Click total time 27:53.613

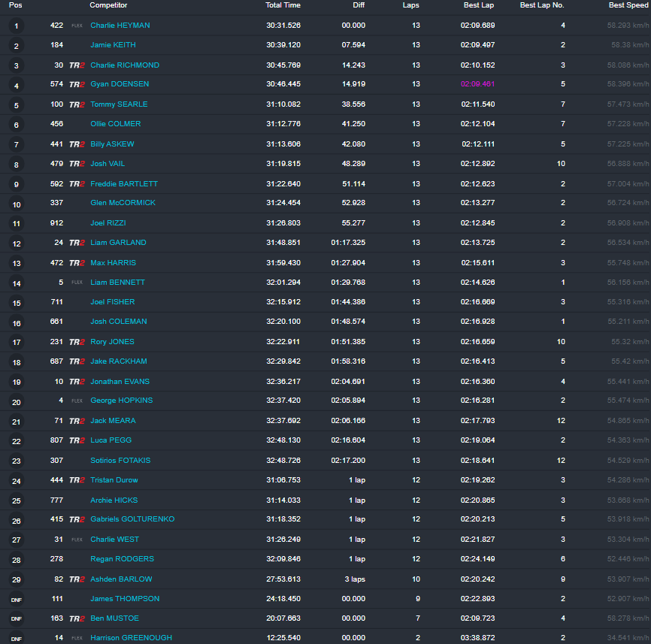tap(283, 579)
